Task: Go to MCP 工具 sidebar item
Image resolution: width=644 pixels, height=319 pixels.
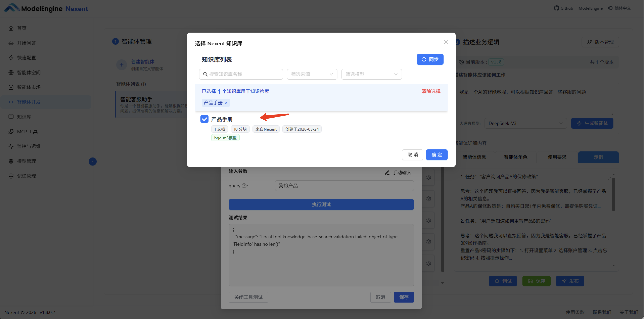Action: [27, 131]
